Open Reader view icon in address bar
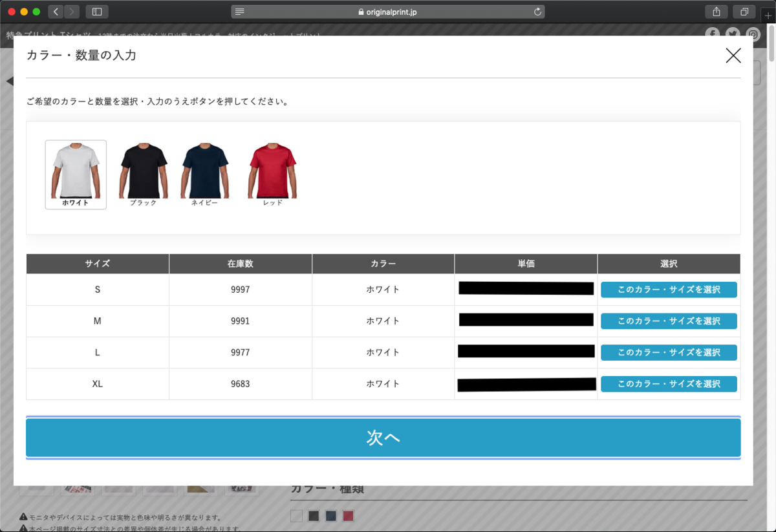This screenshot has height=532, width=776. [x=240, y=12]
